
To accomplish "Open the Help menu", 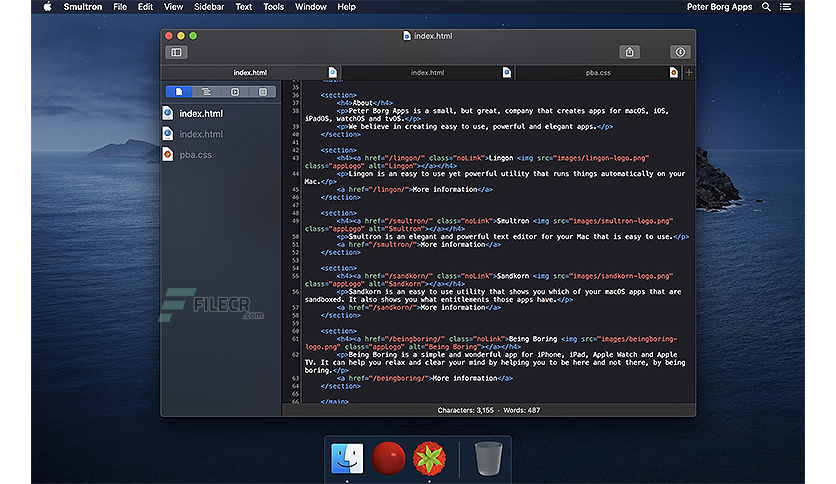I will tap(347, 7).
